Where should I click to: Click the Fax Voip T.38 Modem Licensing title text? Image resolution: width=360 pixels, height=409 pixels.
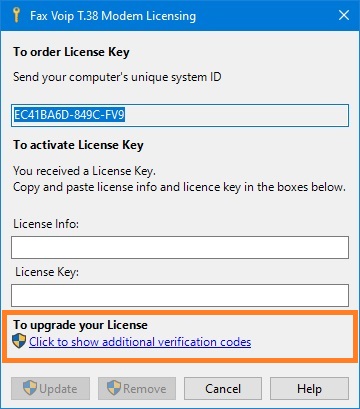113,16
